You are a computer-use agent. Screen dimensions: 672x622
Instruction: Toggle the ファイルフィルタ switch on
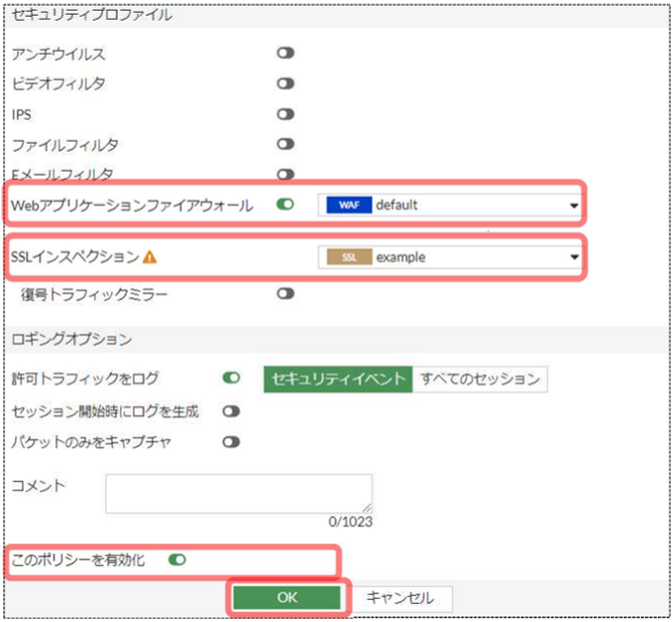[286, 145]
